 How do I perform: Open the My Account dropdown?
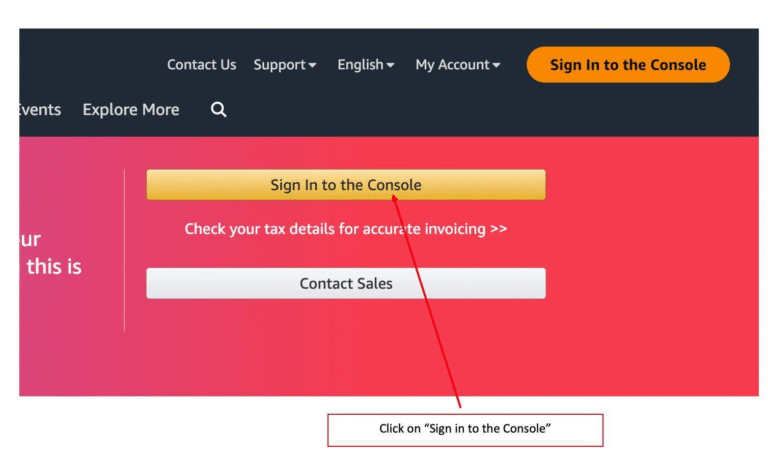457,65
